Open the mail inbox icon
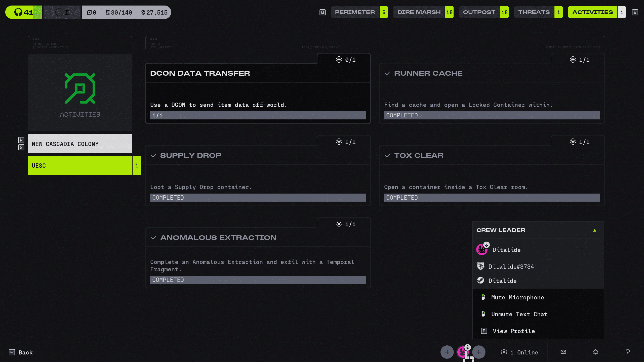644x362 pixels. tap(563, 352)
